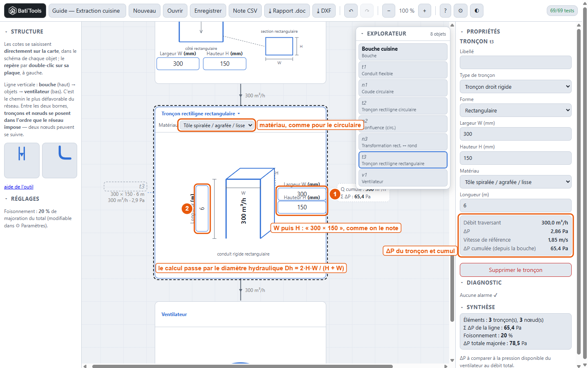The image size is (588, 368).
Task: Click the Longueur (m) field in properties
Action: 516,206
